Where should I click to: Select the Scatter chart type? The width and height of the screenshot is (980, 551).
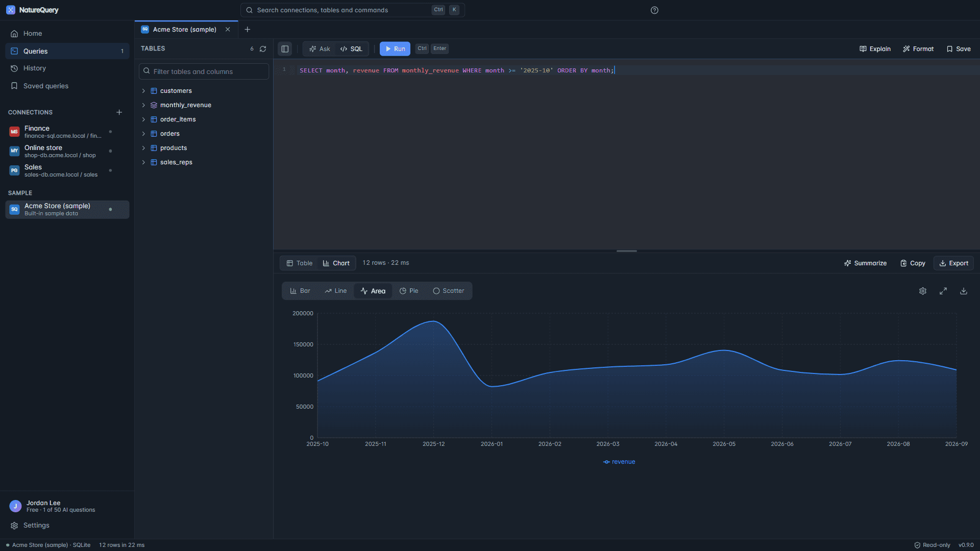coord(449,291)
